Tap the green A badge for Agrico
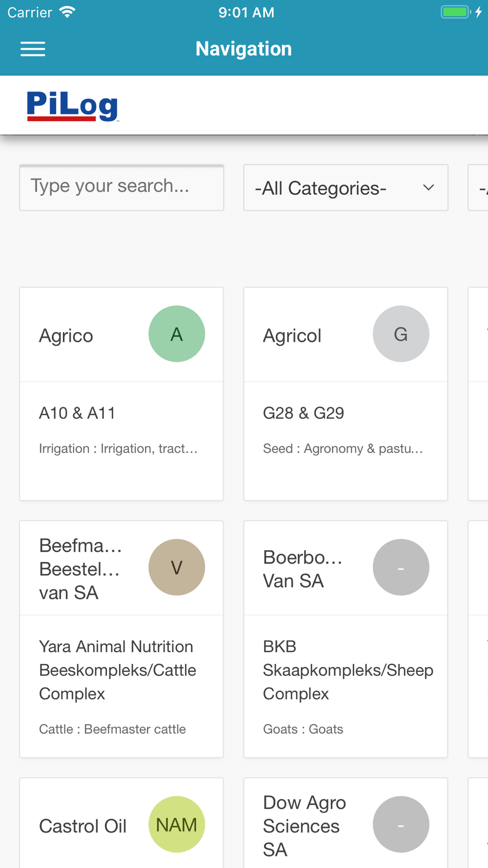The image size is (488, 868). click(177, 334)
